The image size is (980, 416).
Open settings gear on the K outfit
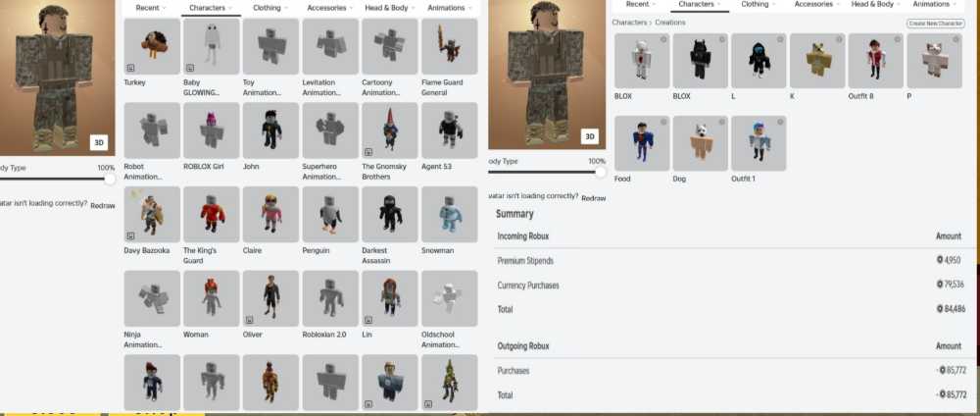(839, 39)
